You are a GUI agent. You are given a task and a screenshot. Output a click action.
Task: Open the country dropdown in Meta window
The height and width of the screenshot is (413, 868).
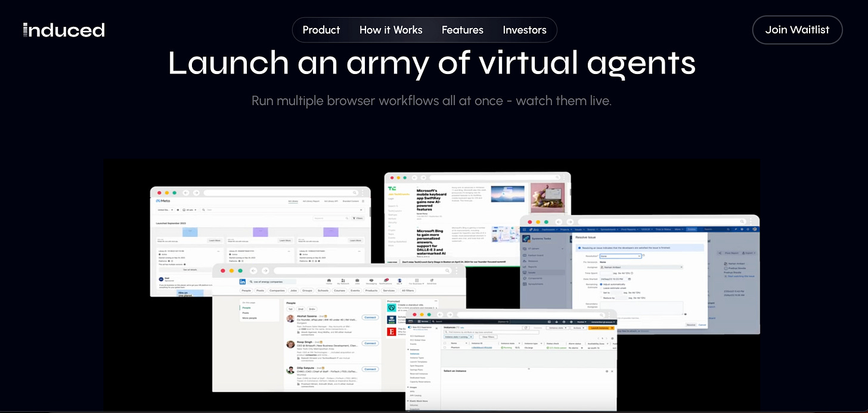[165, 210]
